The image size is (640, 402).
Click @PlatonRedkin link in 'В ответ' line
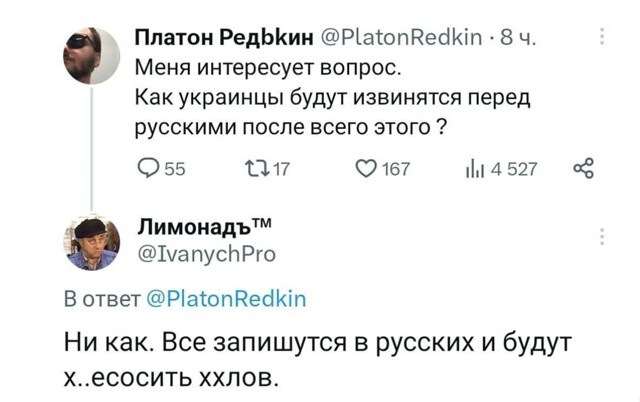pyautogui.click(x=226, y=298)
